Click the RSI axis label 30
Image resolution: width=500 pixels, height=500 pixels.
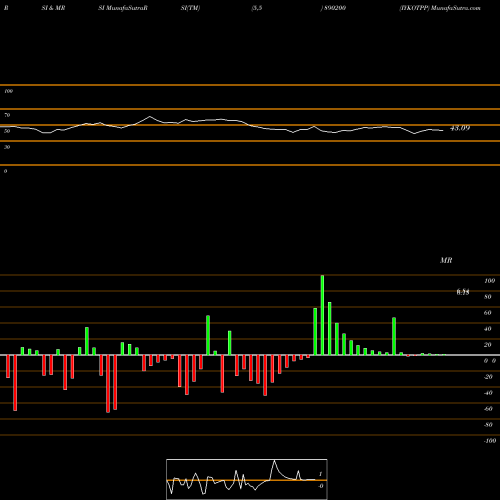pyautogui.click(x=7, y=147)
